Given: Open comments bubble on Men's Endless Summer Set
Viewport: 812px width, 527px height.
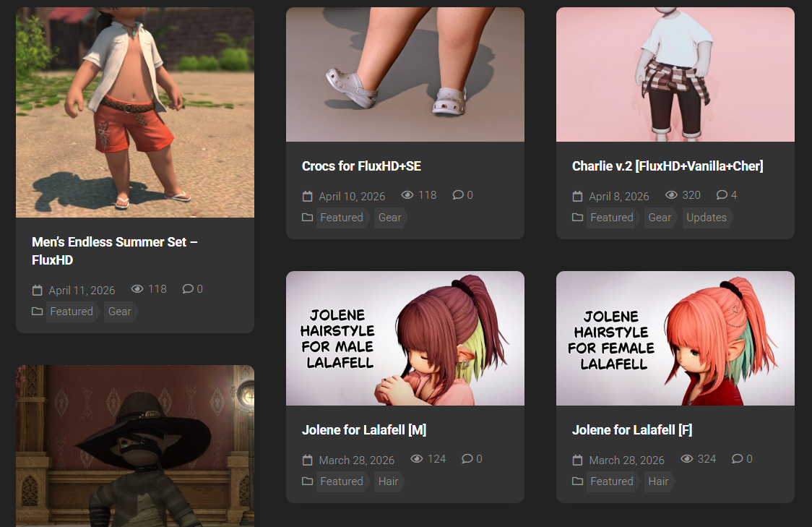Looking at the screenshot, I should coord(188,288).
